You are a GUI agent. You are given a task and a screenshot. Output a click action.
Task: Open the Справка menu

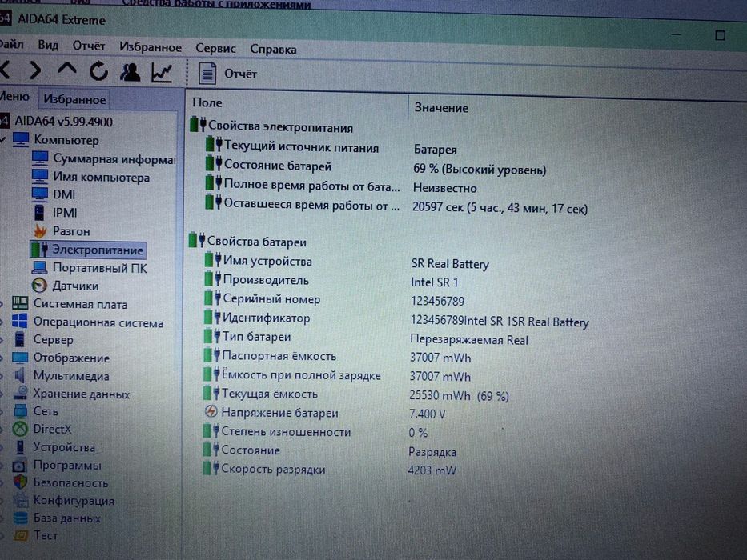coord(274,50)
